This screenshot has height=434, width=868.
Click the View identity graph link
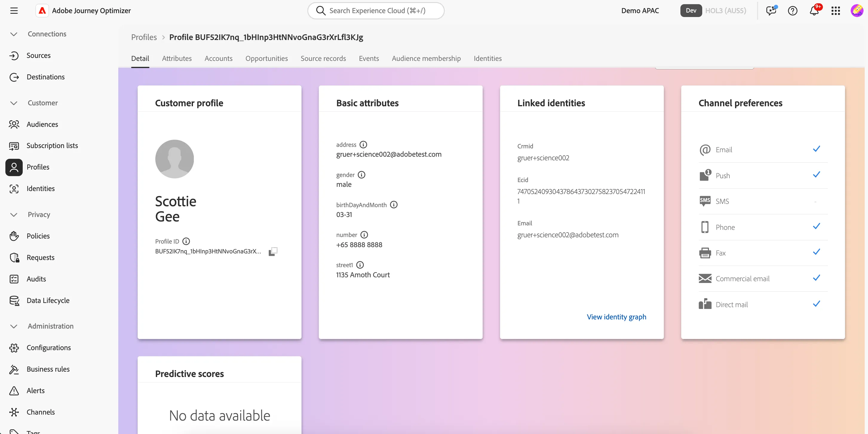[x=616, y=317]
